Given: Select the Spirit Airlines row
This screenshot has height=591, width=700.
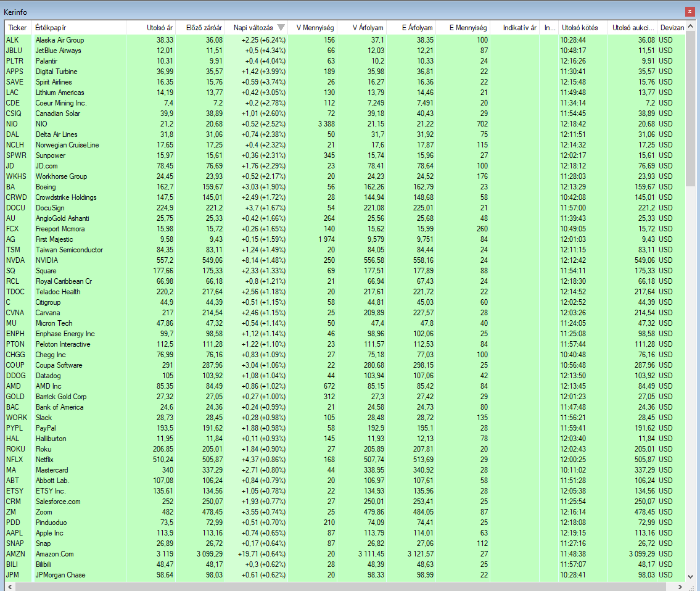Looking at the screenshot, I should click(x=345, y=82).
